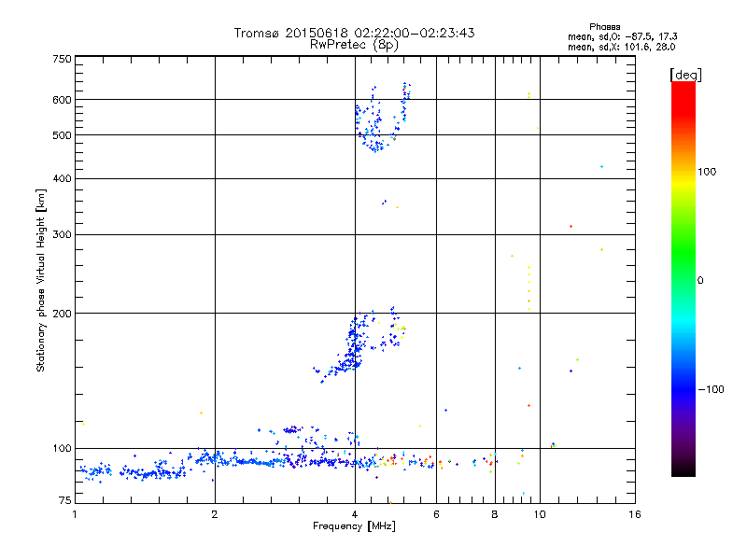The image size is (747, 560).
Task: Select the 'RwPretec (8p)' subtitle text
Action: [x=354, y=45]
